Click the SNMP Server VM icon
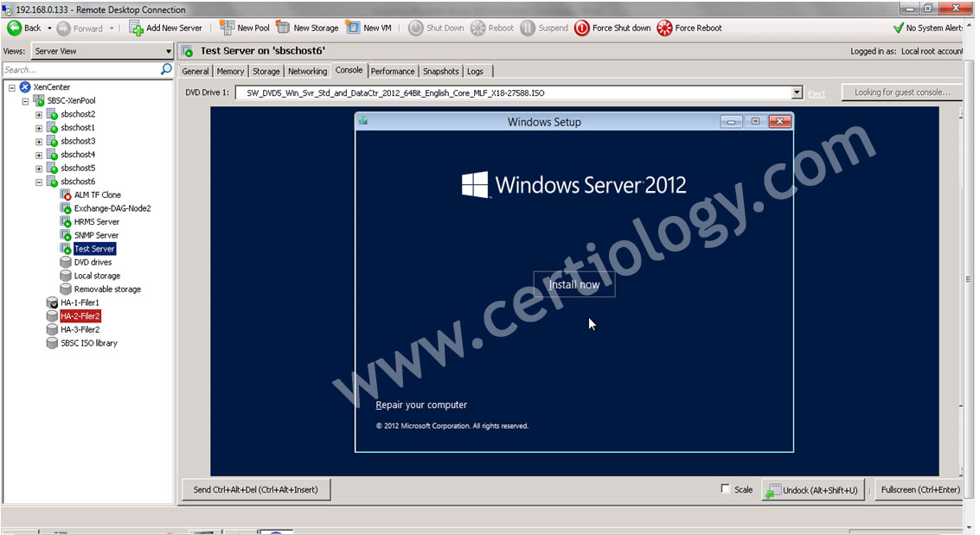Image resolution: width=980 pixels, height=535 pixels. [x=66, y=235]
